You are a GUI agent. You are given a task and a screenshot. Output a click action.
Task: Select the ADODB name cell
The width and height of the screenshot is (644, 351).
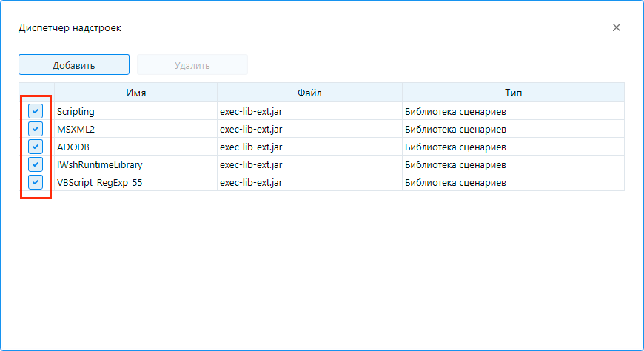click(136, 147)
